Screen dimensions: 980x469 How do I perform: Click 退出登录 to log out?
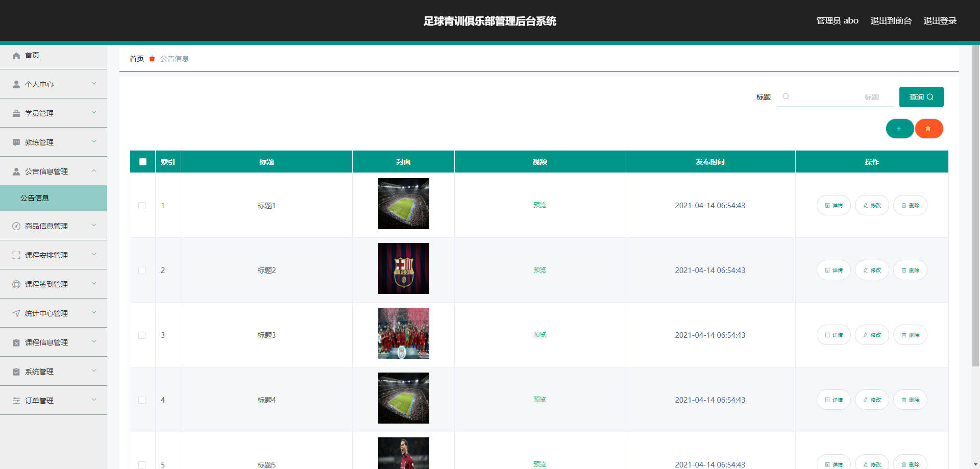point(940,21)
